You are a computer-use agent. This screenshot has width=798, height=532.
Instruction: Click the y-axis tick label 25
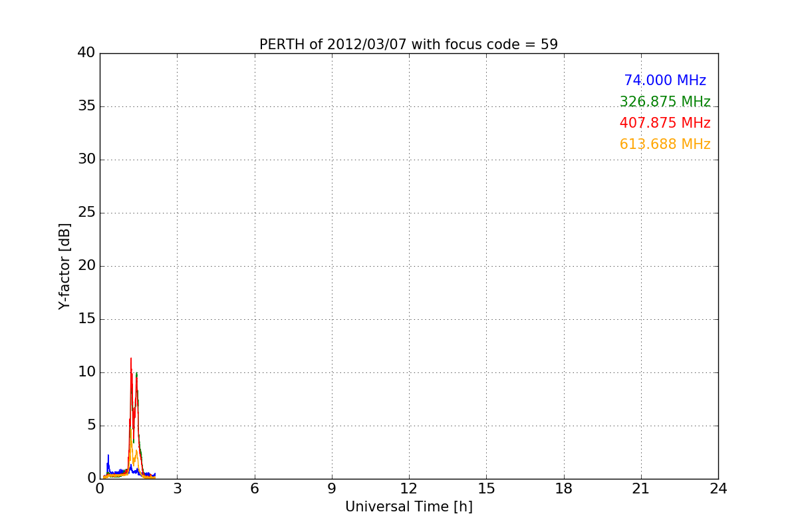(x=86, y=213)
